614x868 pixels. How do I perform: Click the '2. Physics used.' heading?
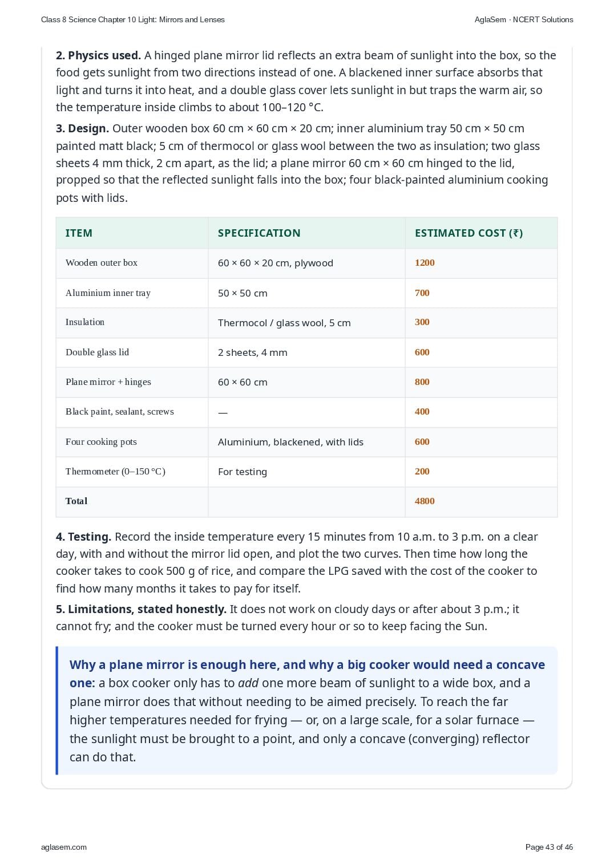(x=98, y=55)
